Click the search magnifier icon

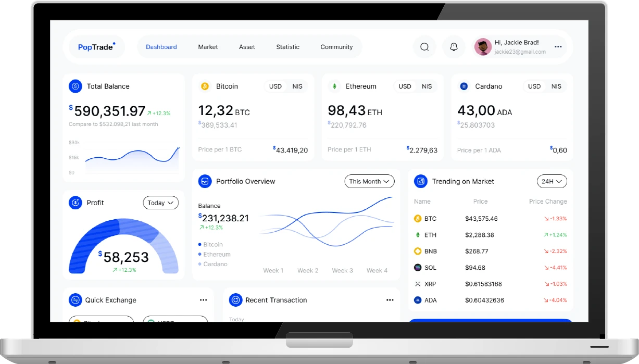424,47
